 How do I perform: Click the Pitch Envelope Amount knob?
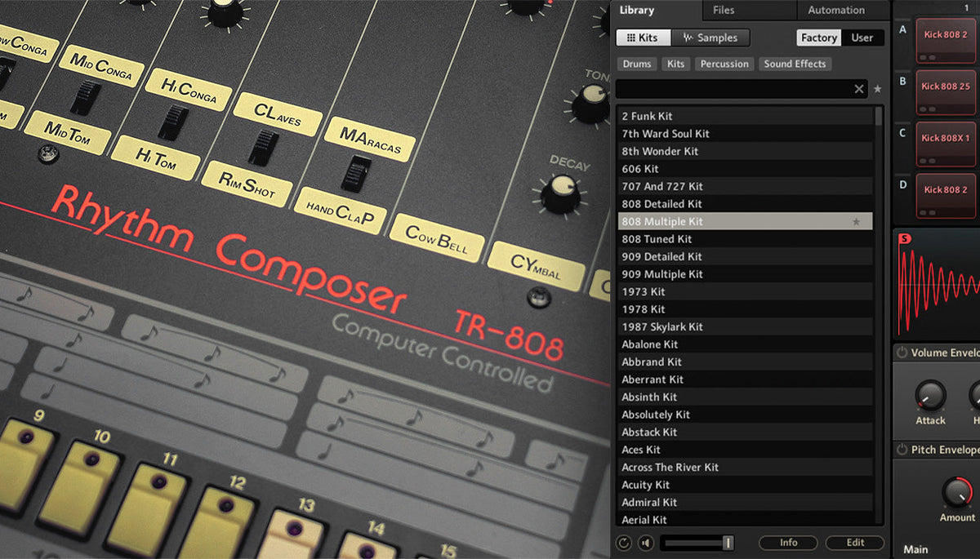click(x=957, y=493)
